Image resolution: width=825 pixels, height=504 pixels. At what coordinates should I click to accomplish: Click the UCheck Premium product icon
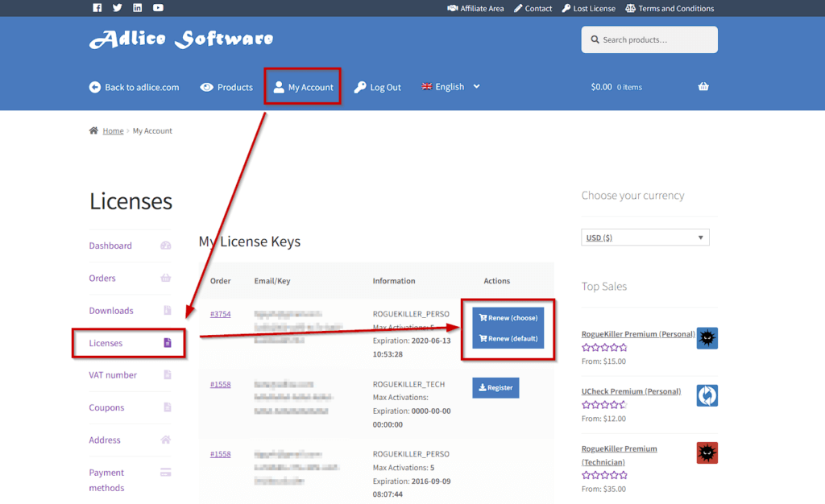(x=707, y=395)
